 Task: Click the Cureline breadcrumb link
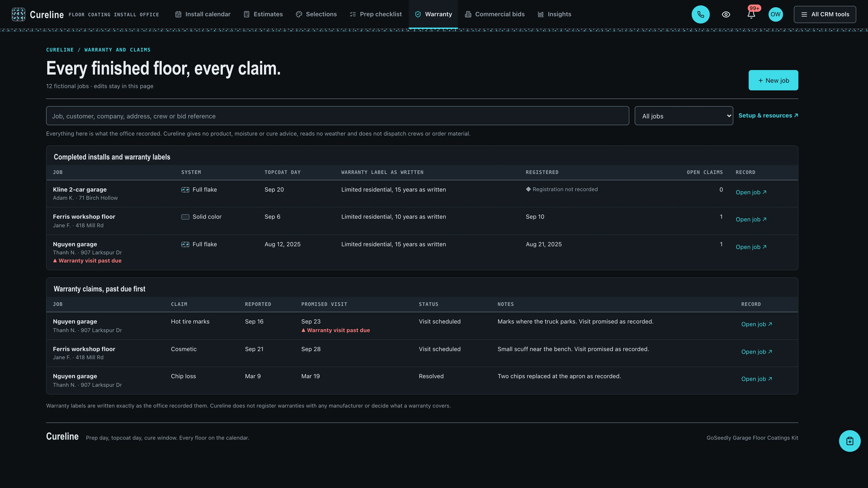pyautogui.click(x=60, y=50)
